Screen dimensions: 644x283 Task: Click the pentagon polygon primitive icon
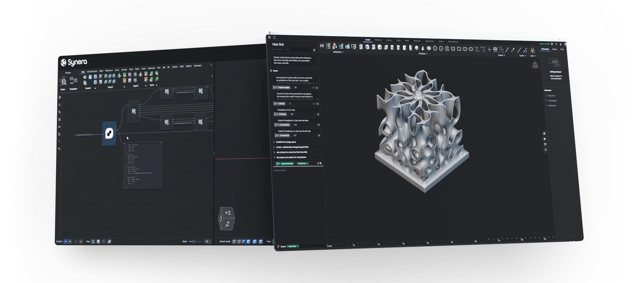click(435, 48)
